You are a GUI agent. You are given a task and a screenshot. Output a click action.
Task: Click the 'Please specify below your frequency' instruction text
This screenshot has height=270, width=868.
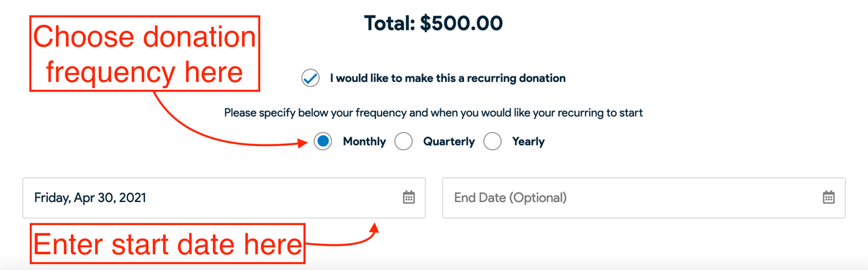point(434,113)
